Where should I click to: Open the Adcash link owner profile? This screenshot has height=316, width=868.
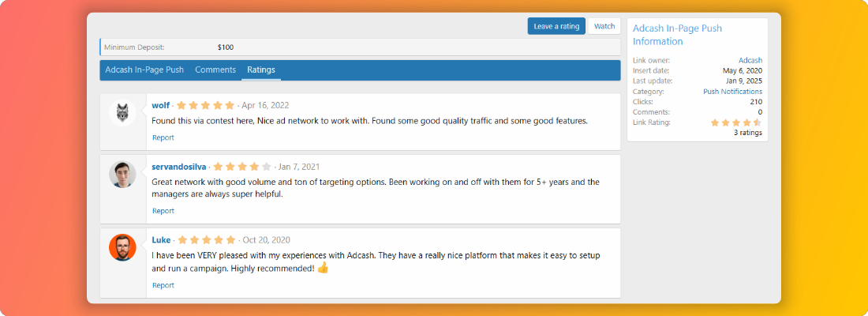(x=750, y=60)
